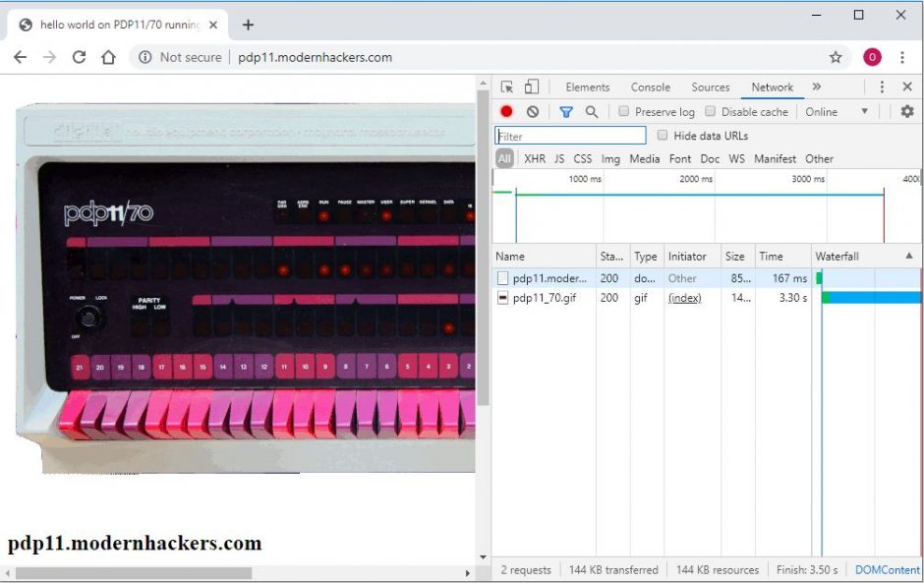Enable Disable cache checkbox
Image resolution: width=924 pixels, height=583 pixels.
click(710, 111)
